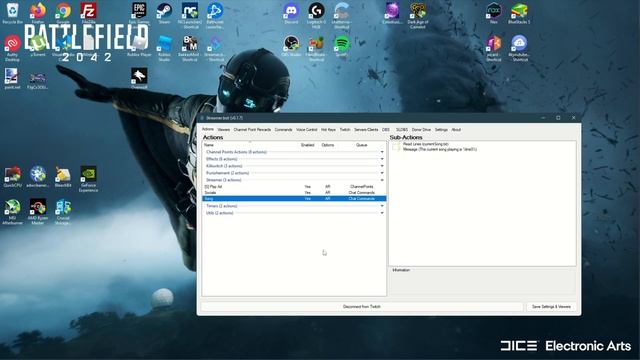Open the Donor Drive tab

(x=421, y=129)
